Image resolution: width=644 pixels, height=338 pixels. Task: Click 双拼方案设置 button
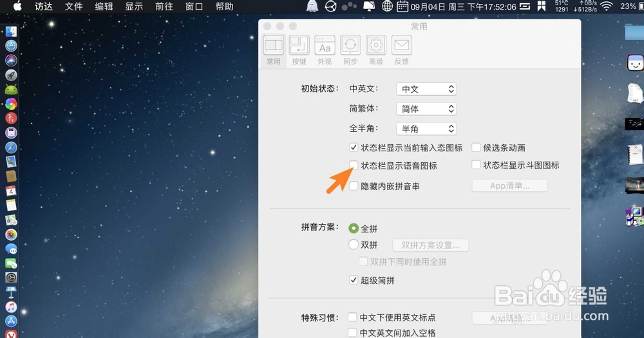click(430, 245)
